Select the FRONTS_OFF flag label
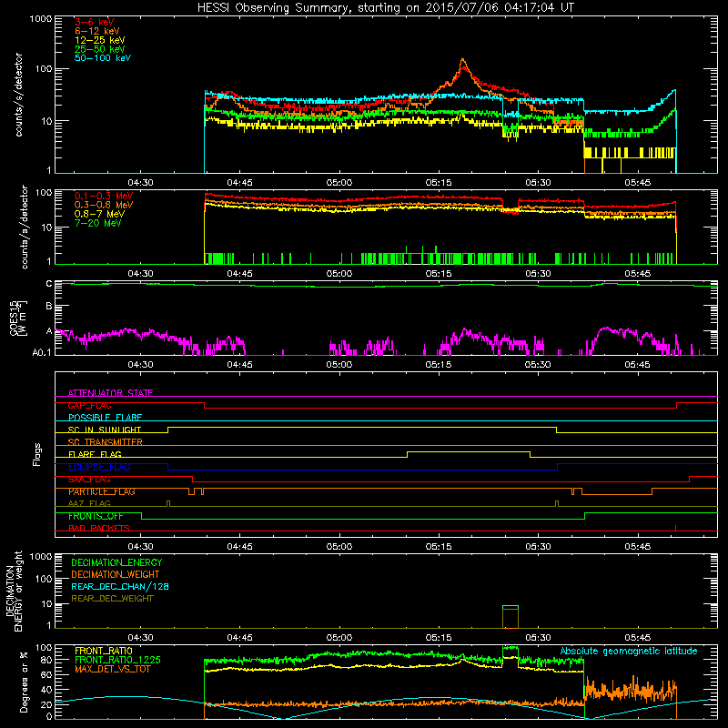The width and height of the screenshot is (728, 728). pos(96,516)
